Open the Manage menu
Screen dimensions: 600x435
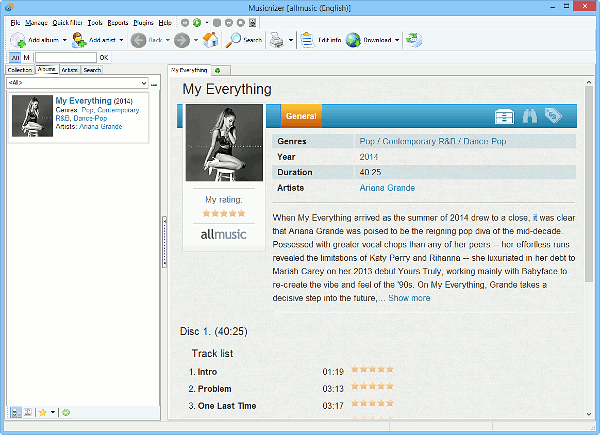36,23
